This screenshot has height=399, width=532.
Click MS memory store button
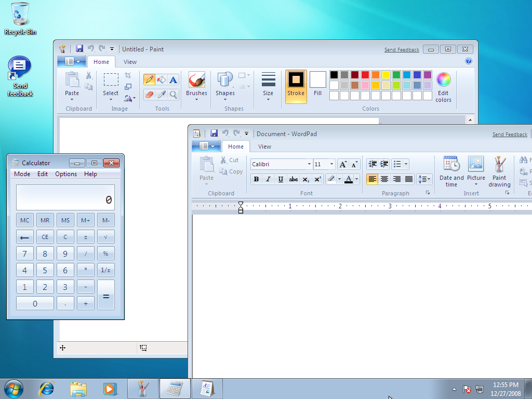[x=65, y=220]
